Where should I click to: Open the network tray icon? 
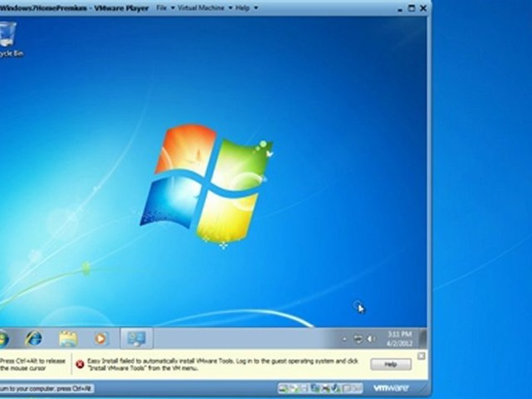click(358, 339)
